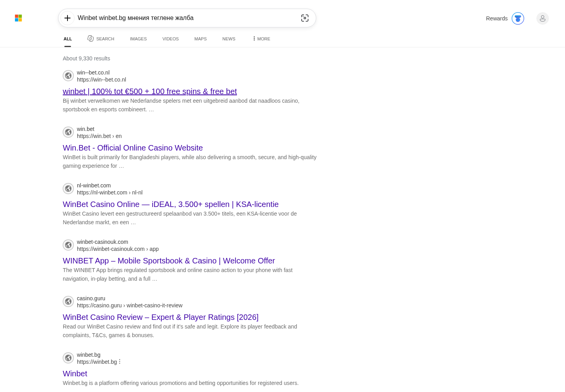The width and height of the screenshot is (565, 392).
Task: Click site name 'casino.guru'
Action: click(91, 298)
